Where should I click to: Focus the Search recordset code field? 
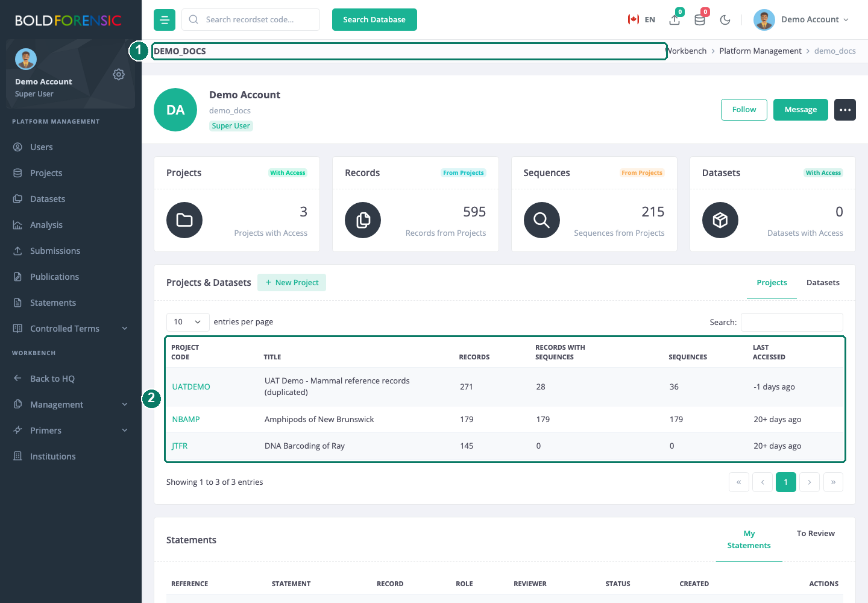click(251, 20)
